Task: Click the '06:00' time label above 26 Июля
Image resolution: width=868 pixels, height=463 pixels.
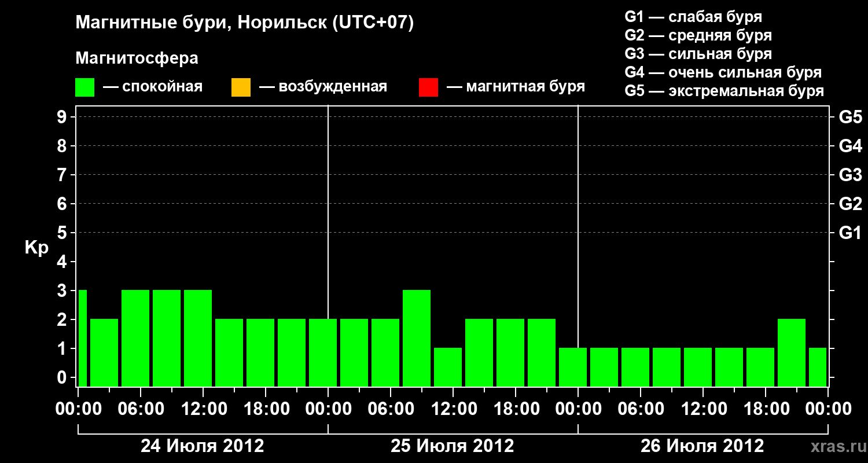Action: 641,409
